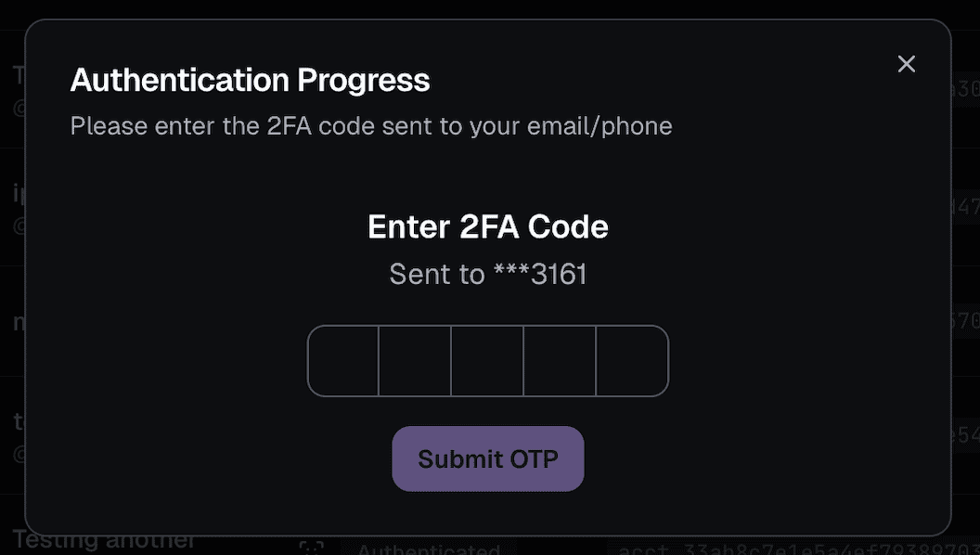Click the third 2FA code digit box
980x555 pixels.
(x=487, y=361)
